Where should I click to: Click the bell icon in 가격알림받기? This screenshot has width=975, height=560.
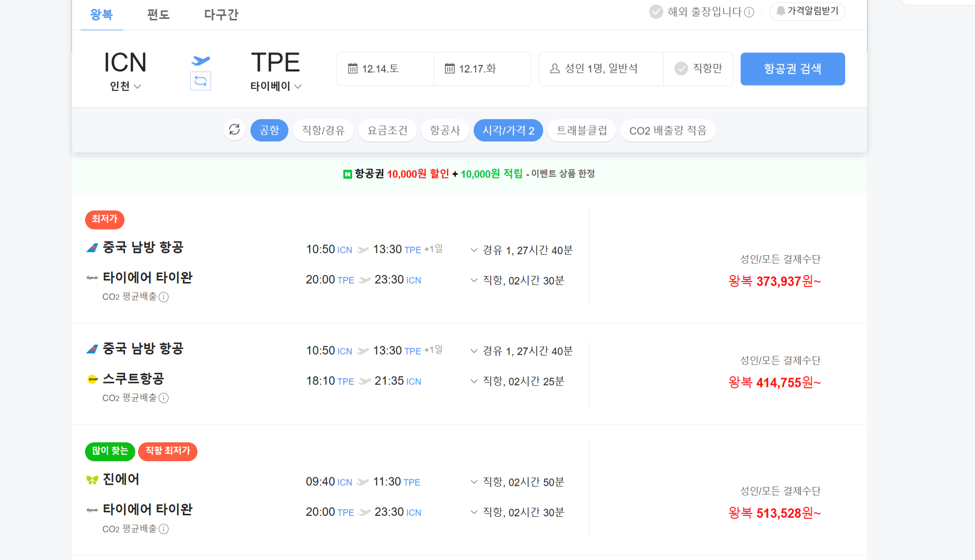780,11
